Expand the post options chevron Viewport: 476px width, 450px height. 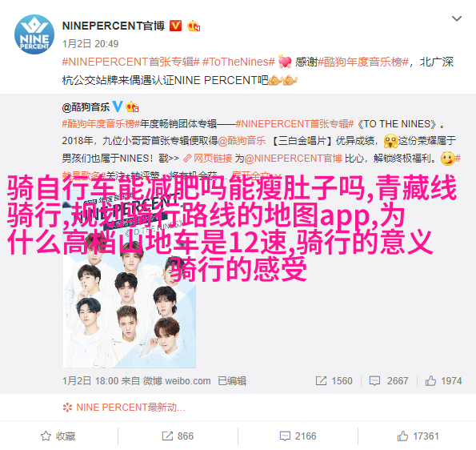click(457, 18)
